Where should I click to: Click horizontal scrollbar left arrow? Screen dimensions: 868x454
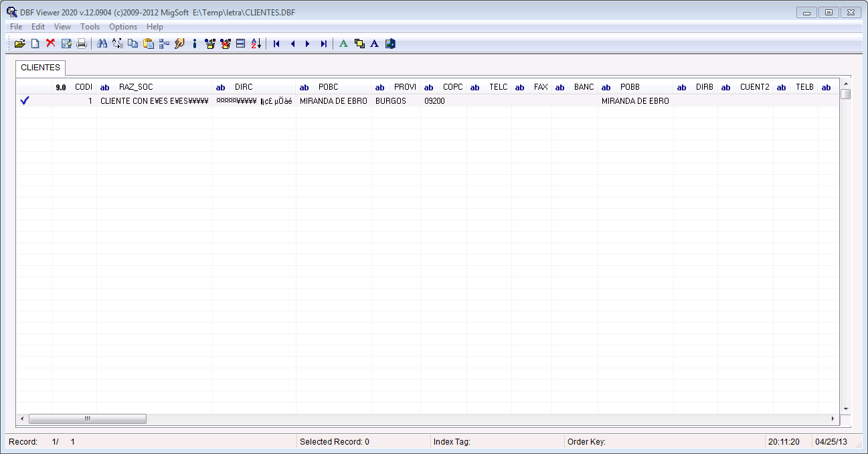point(22,419)
